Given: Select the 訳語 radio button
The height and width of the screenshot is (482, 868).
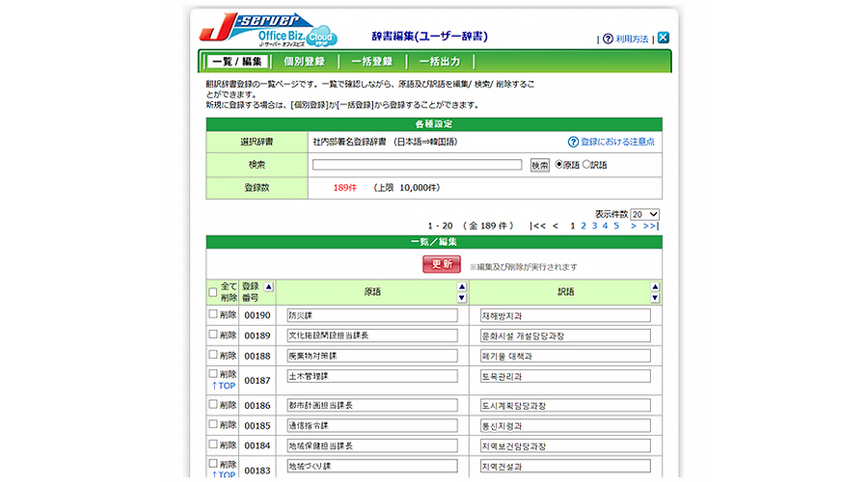Looking at the screenshot, I should point(586,164).
